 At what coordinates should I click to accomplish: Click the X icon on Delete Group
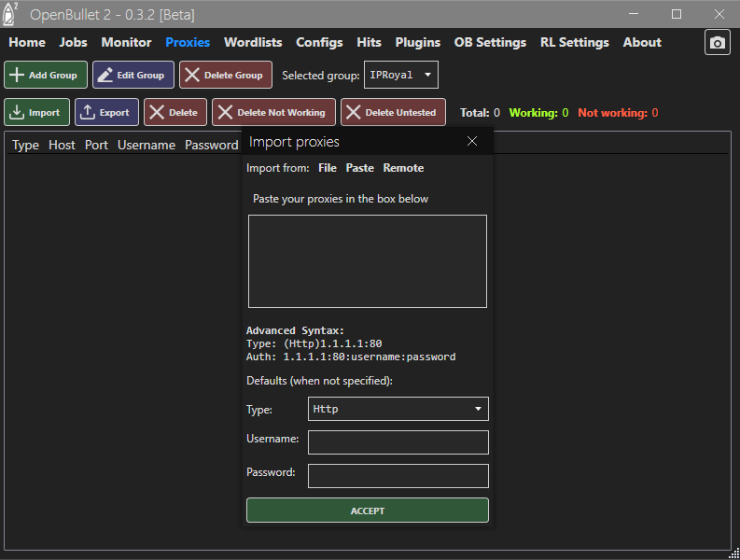(x=192, y=76)
